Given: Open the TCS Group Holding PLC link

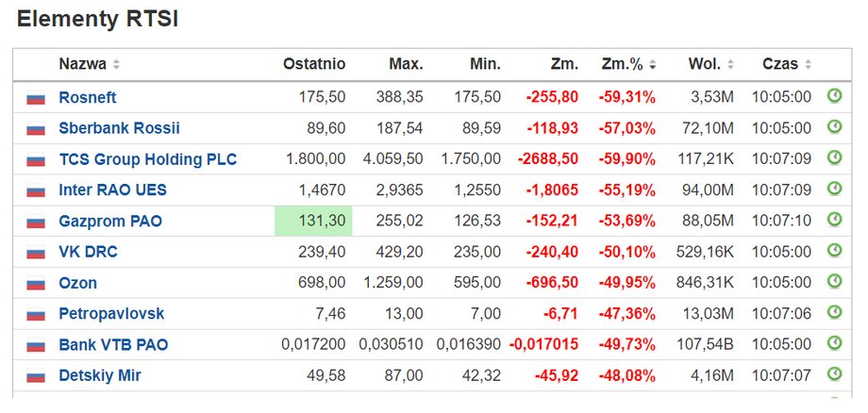Looking at the screenshot, I should click(x=148, y=159).
